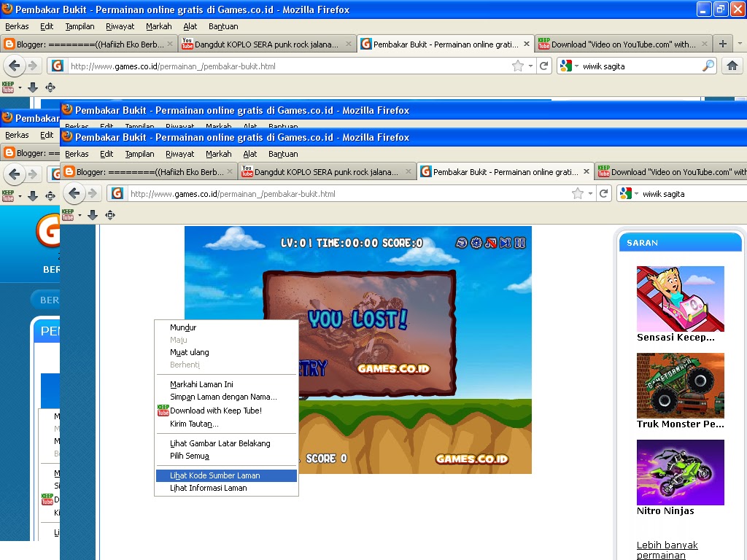Click the downloads arrow in front nested window's toolbar
Image resolution: width=747 pixels, height=560 pixels.
click(93, 215)
